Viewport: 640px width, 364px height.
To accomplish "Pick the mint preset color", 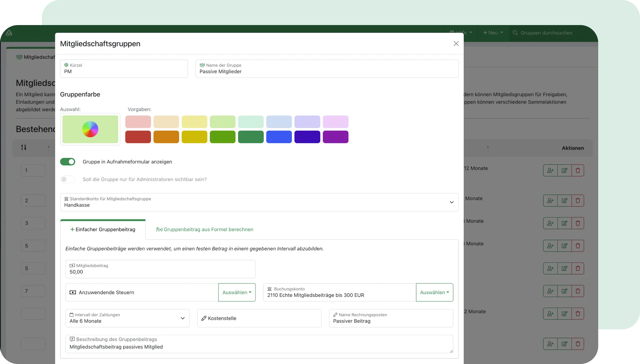I will 251,122.
